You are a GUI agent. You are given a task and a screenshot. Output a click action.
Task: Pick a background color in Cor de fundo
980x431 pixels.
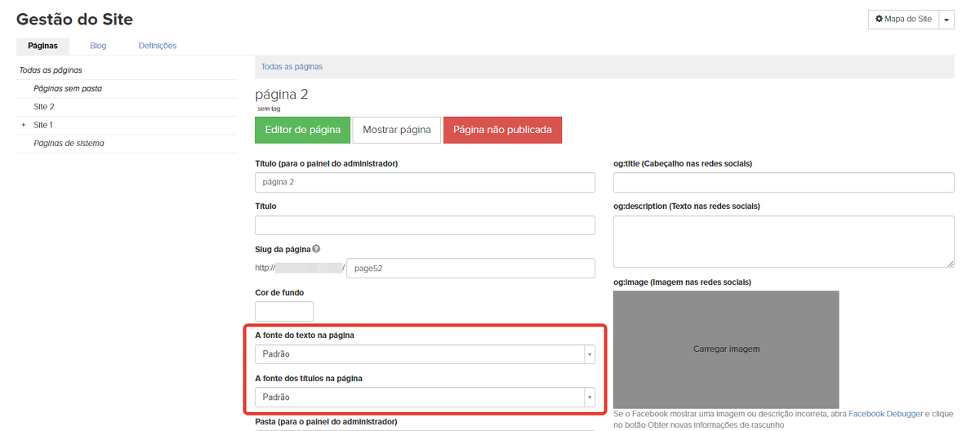click(x=283, y=311)
